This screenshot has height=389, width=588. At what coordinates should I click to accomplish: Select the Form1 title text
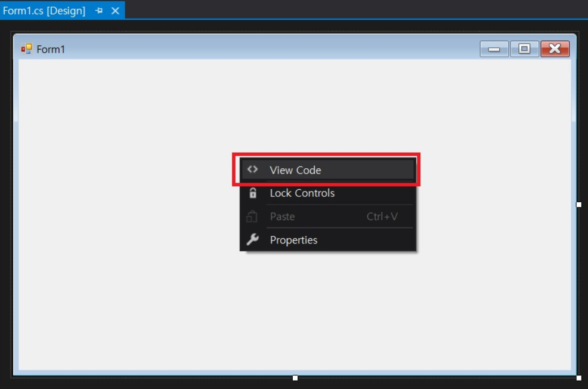click(x=51, y=49)
